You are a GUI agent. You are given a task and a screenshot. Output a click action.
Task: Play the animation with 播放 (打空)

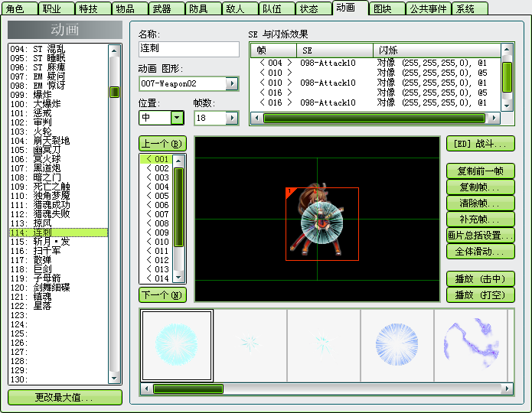[x=480, y=294]
